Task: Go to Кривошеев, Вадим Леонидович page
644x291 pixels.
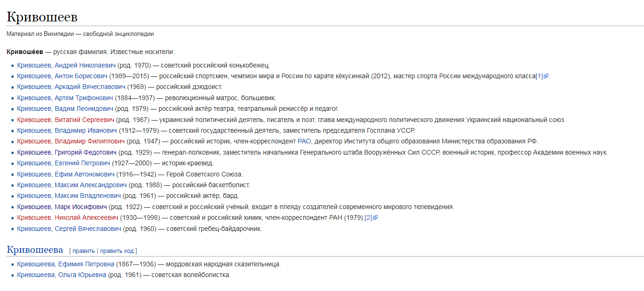Action: pyautogui.click(x=65, y=109)
